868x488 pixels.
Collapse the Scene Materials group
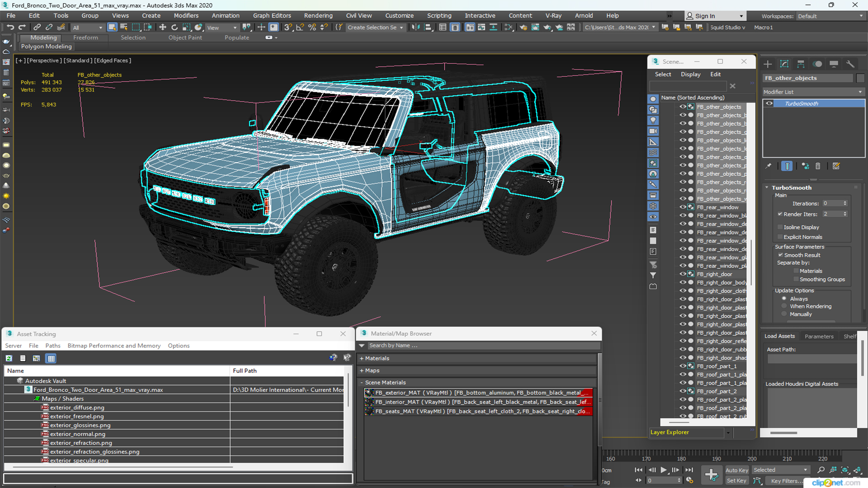pos(362,383)
